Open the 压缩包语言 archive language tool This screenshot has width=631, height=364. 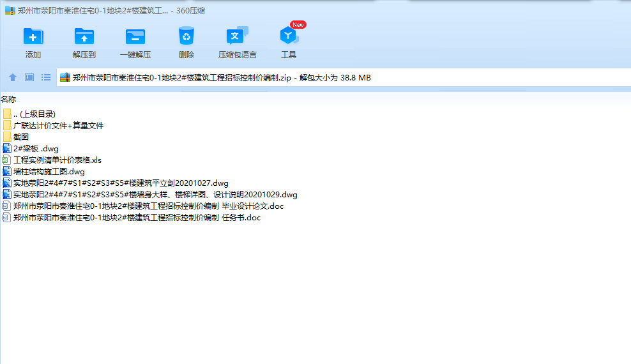tap(237, 36)
